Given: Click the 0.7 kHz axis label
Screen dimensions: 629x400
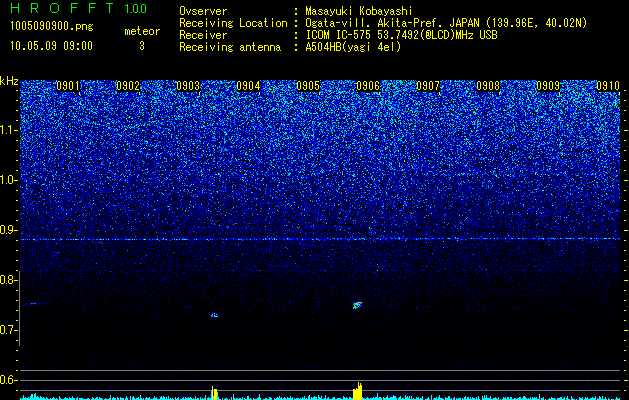Looking at the screenshot, I should [x=8, y=330].
